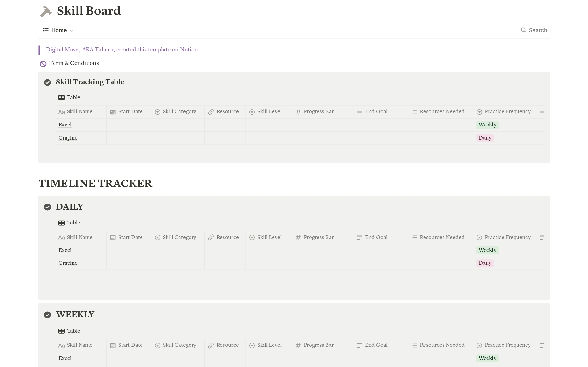
Task: Expand the Home breadcrumb chevron
Action: pyautogui.click(x=71, y=30)
